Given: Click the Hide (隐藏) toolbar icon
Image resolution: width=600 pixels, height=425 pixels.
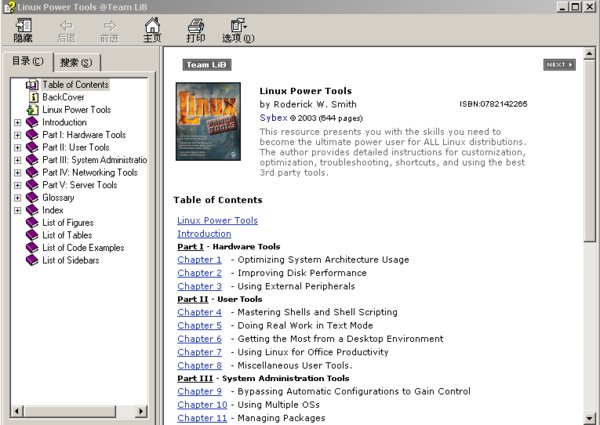Looking at the screenshot, I should coord(23,30).
